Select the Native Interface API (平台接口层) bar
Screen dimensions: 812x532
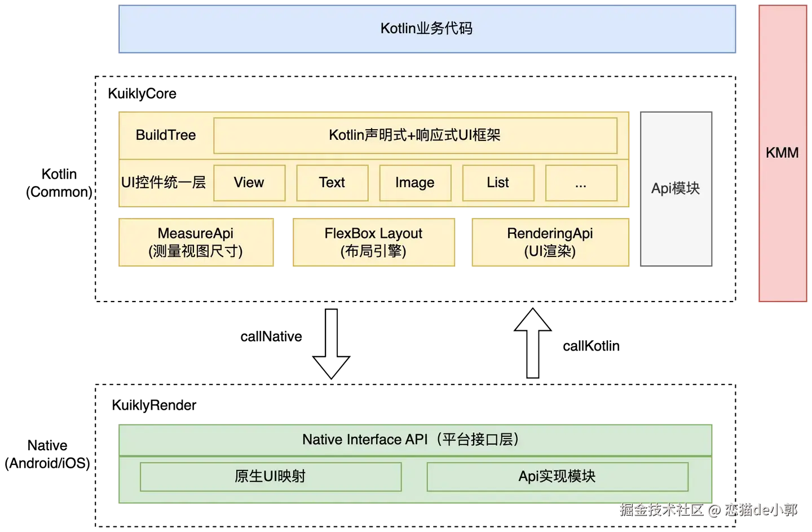pyautogui.click(x=415, y=440)
